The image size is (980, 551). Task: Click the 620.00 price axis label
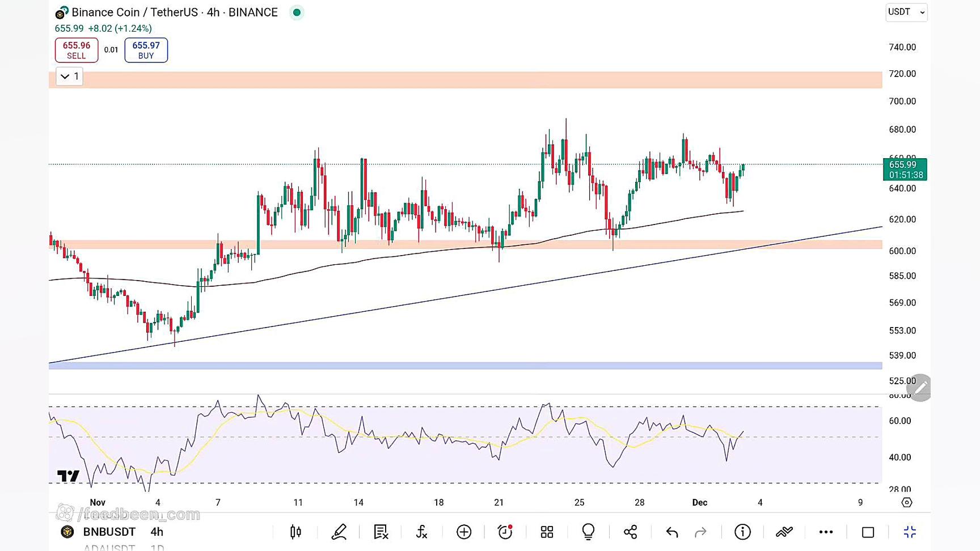902,219
